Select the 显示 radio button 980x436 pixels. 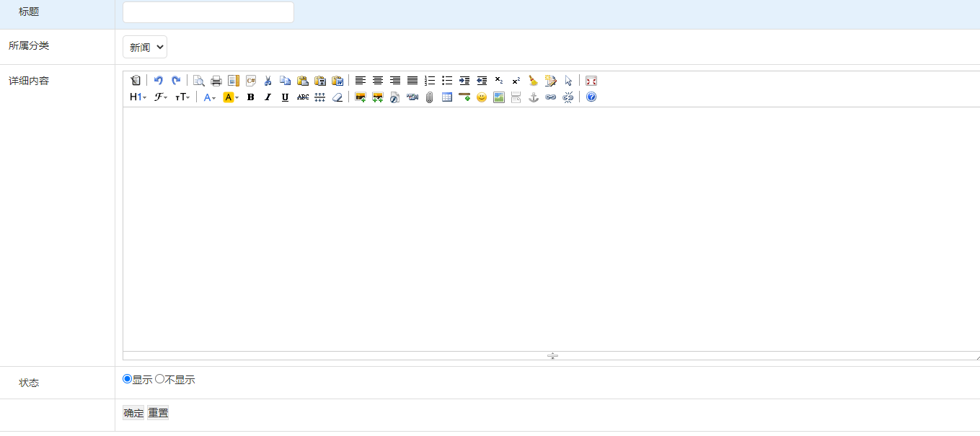pyautogui.click(x=128, y=379)
